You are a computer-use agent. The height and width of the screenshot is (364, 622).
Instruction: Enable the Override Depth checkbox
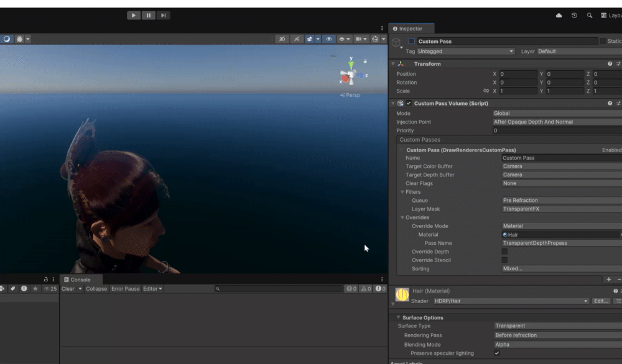pyautogui.click(x=504, y=252)
